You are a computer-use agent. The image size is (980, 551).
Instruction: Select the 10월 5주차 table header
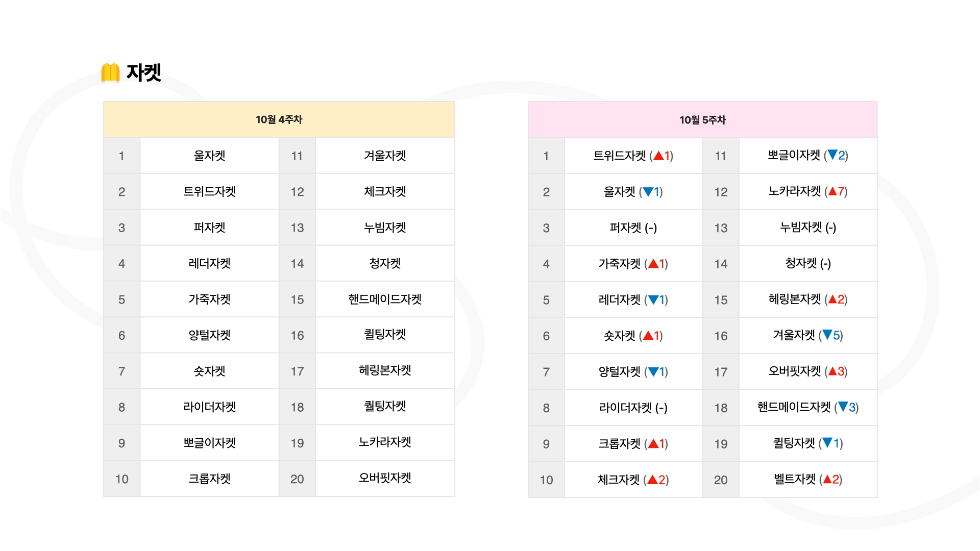click(x=702, y=120)
